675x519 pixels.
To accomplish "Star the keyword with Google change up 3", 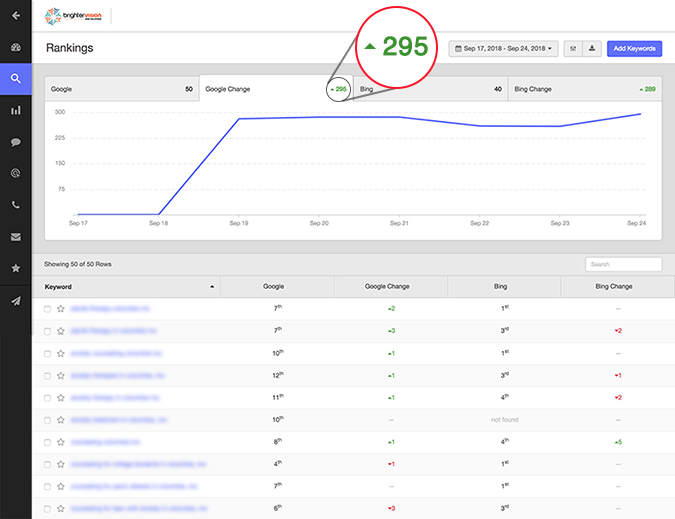I will 61,331.
